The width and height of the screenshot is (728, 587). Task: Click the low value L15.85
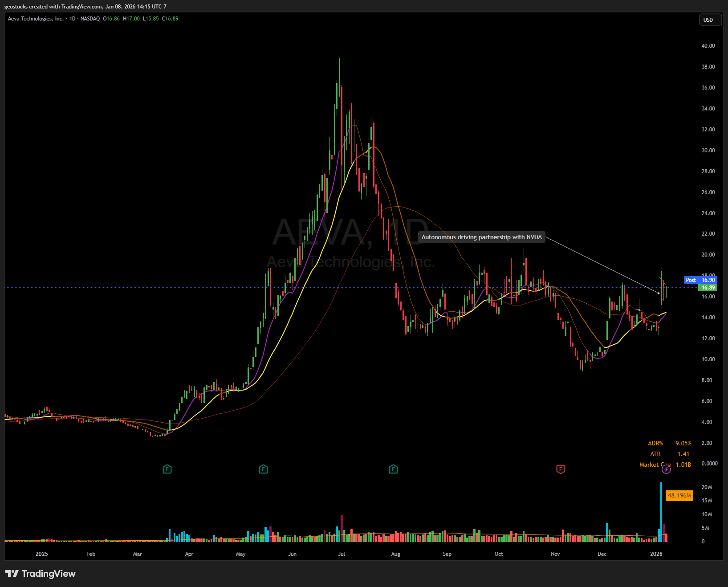(x=150, y=19)
